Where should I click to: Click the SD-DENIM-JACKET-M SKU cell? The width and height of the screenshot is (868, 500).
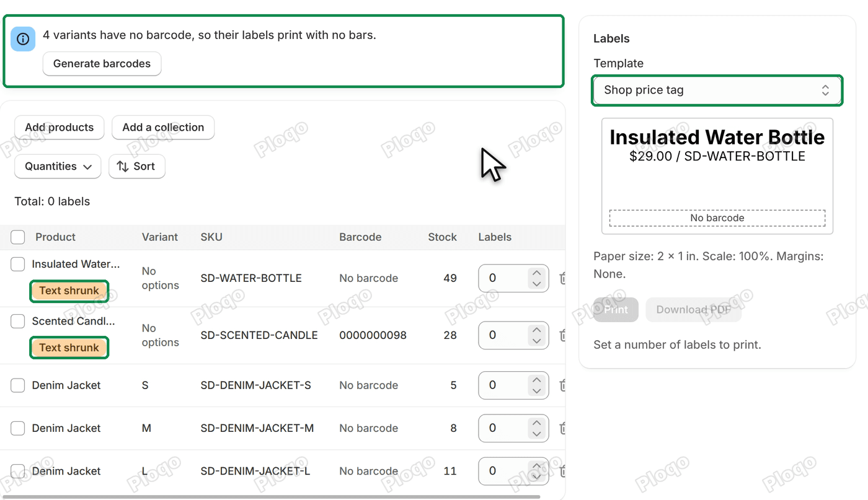tap(257, 428)
